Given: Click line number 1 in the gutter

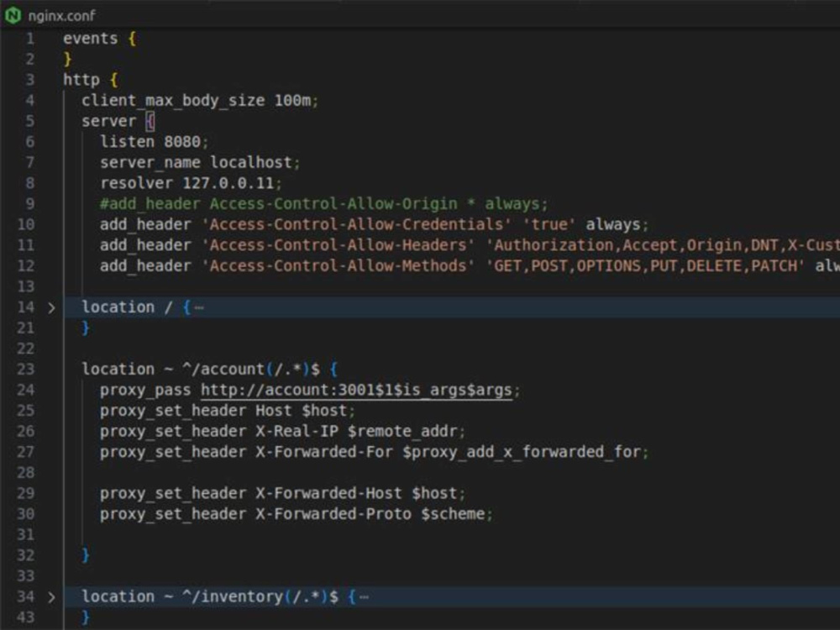Looking at the screenshot, I should [30, 39].
